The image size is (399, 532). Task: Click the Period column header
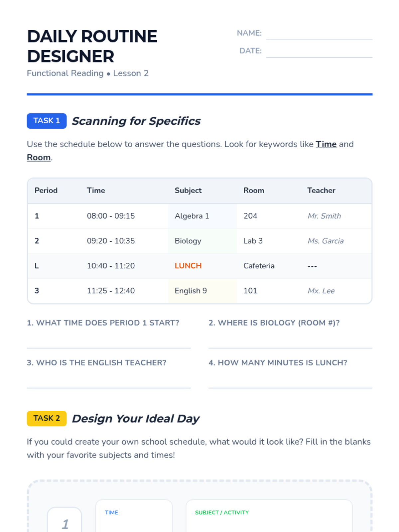pos(46,191)
